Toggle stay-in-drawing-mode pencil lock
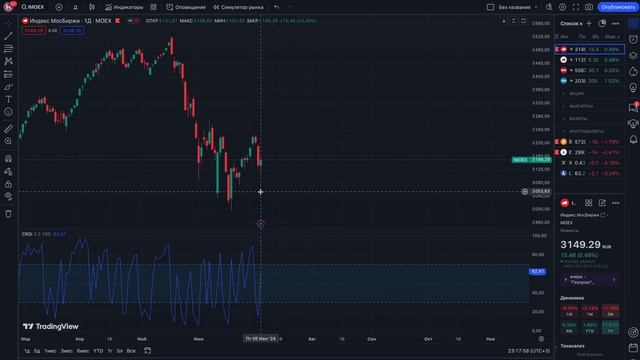 coord(8,171)
